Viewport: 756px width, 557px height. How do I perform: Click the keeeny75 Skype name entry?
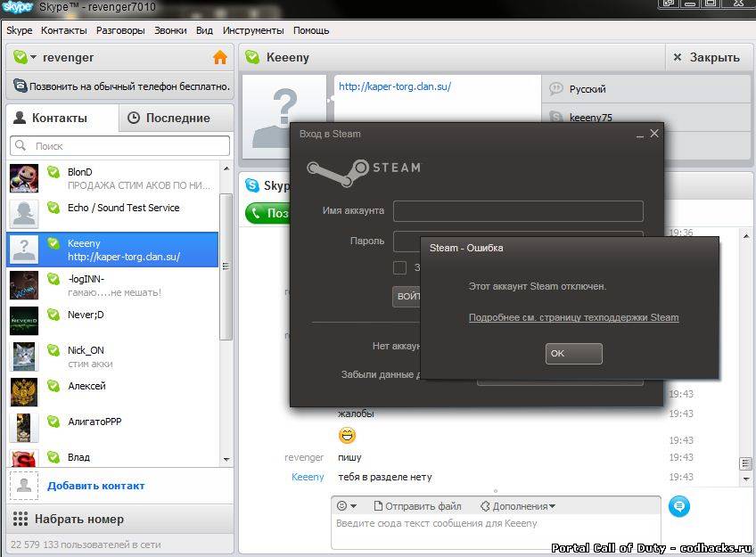click(646, 117)
